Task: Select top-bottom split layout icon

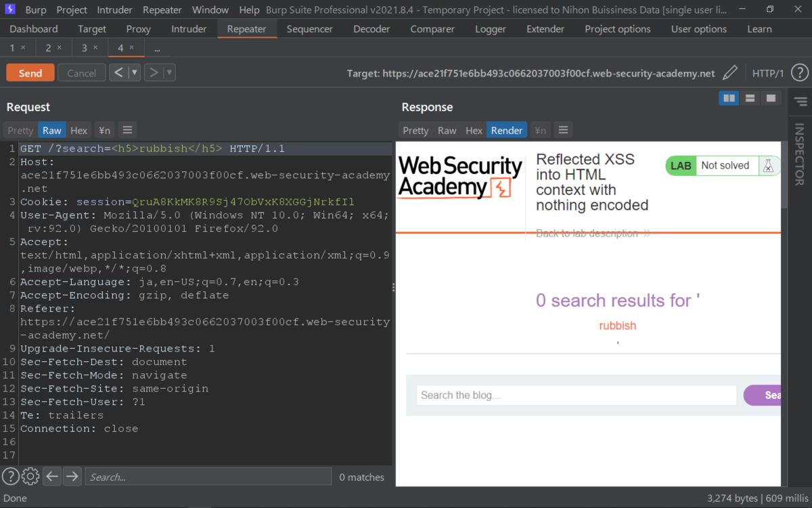Action: (x=750, y=98)
